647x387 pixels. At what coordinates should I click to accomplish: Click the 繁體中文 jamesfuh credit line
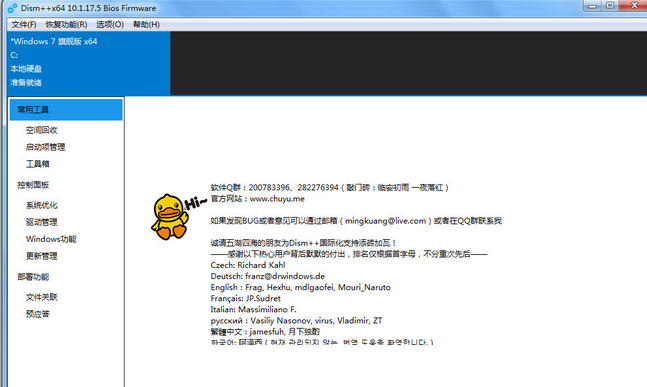pyautogui.click(x=265, y=332)
